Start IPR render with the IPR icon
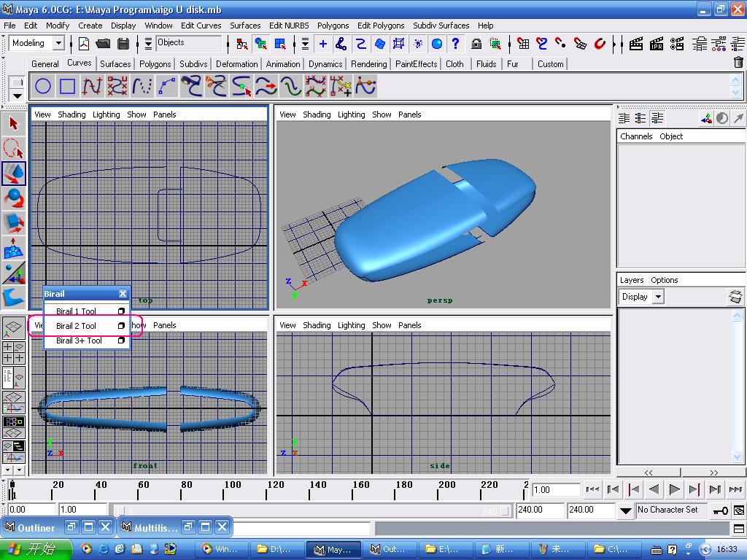 657,44
